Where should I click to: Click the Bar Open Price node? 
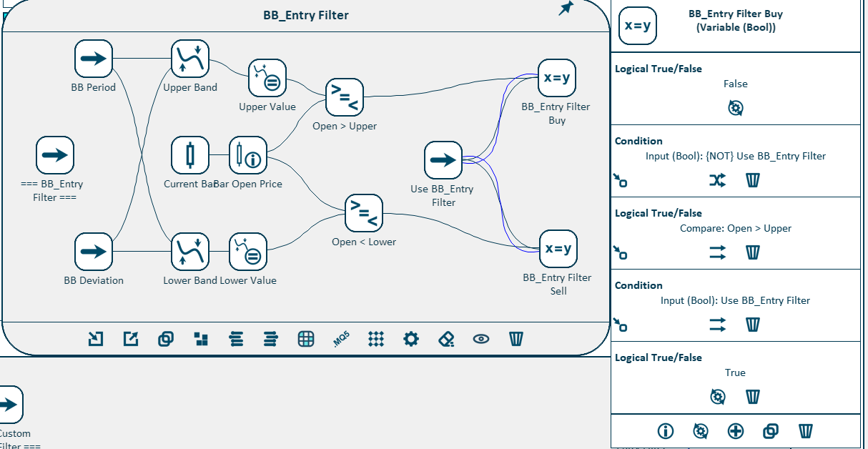pos(248,155)
